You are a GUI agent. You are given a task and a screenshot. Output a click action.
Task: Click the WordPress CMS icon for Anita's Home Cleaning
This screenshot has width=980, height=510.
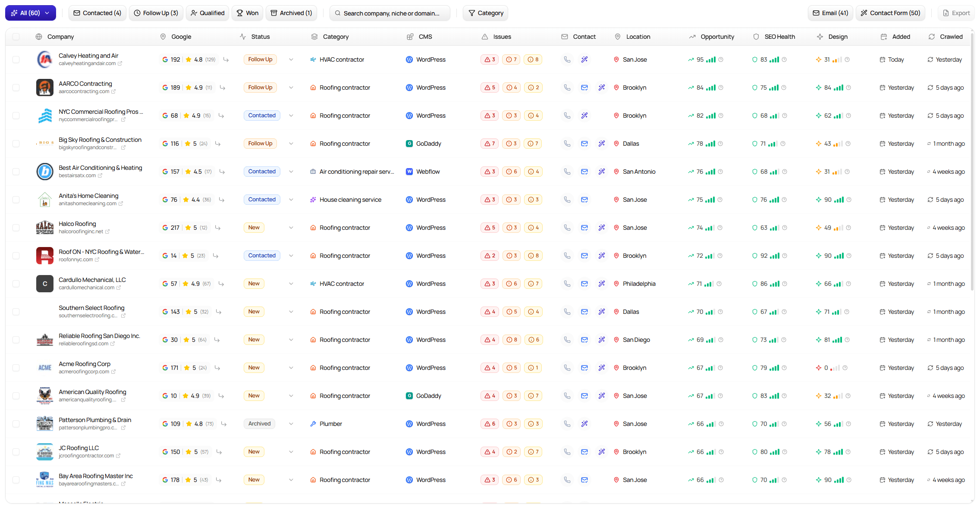click(x=409, y=200)
